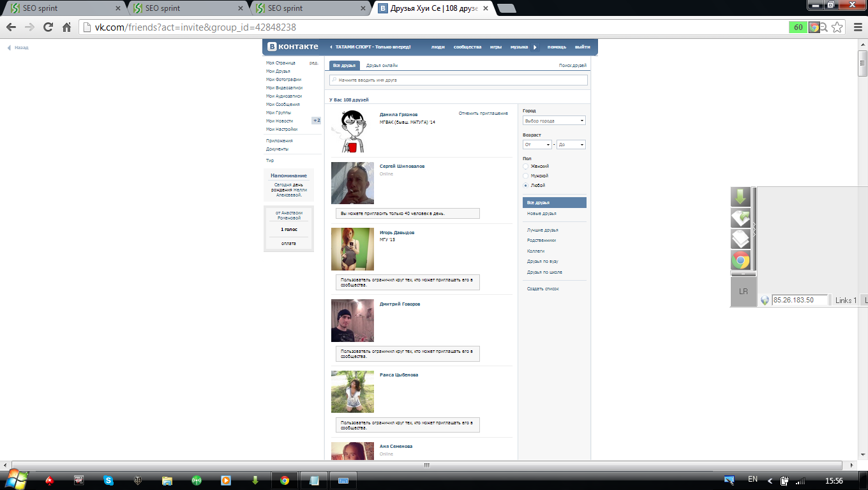Viewport: 868px width, 490px height.
Task: Open Сергей Шиповалов's profile photo
Action: coord(352,183)
